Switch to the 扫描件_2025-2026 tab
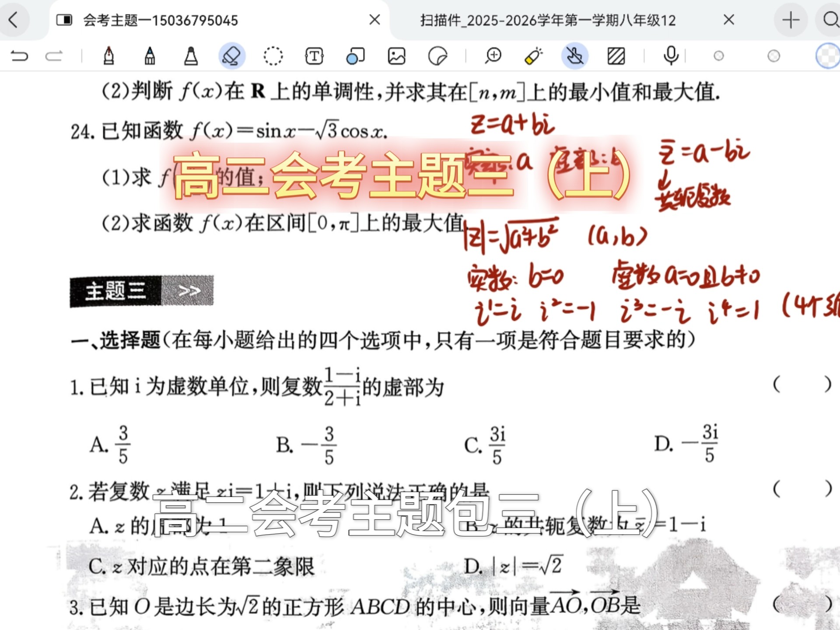Viewport: 840px width, 630px height. (x=548, y=20)
